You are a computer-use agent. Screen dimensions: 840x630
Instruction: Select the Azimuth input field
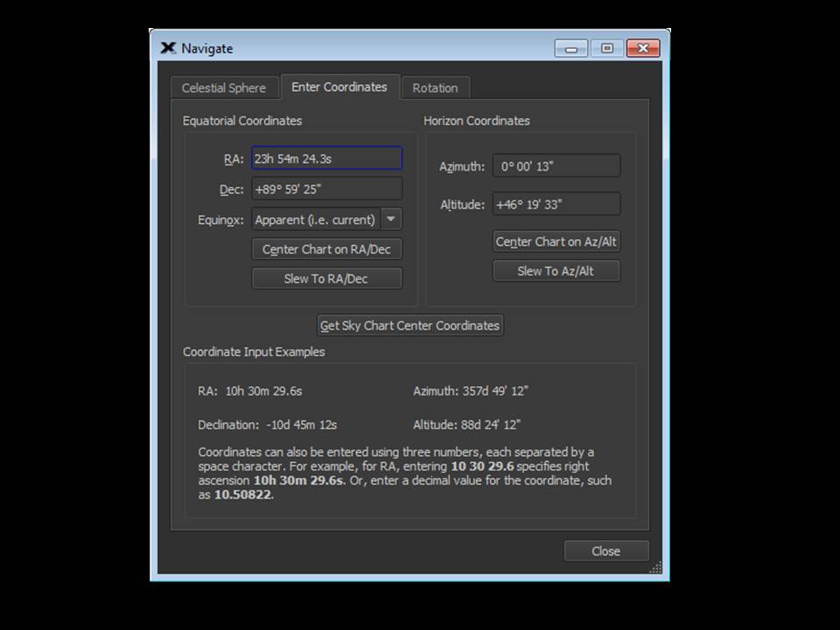tap(556, 166)
